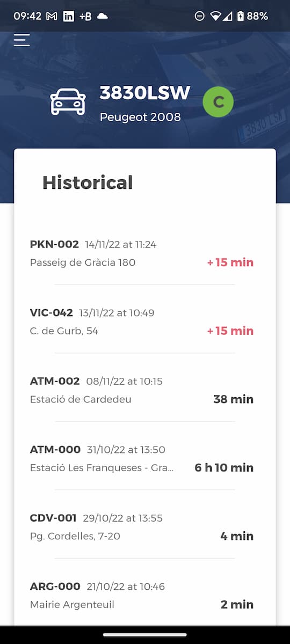Open the VIC-042 parking record
This screenshot has width=290, height=644.
pos(145,322)
